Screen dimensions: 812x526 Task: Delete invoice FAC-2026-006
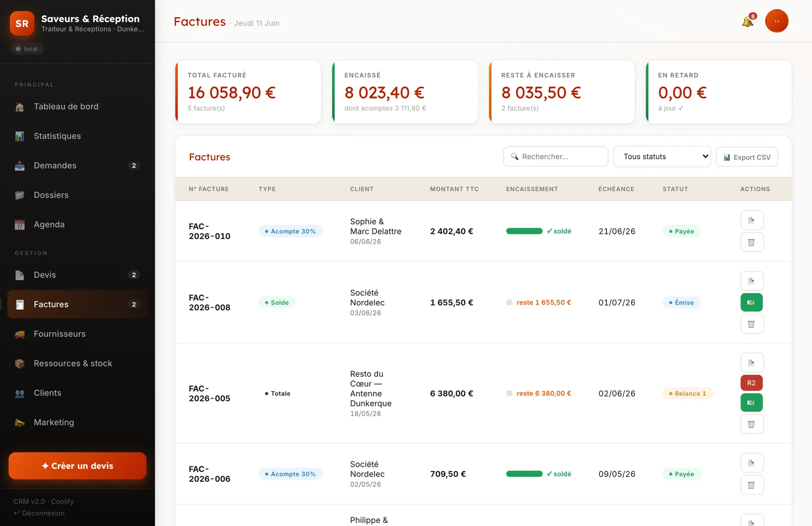tap(752, 485)
